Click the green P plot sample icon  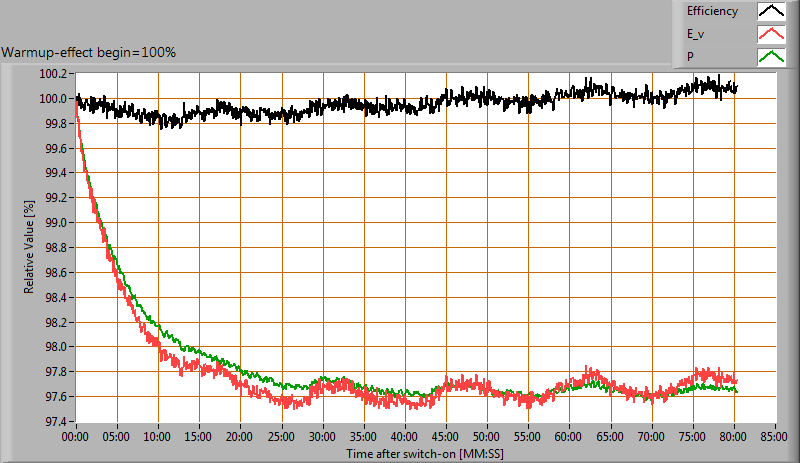click(x=770, y=57)
